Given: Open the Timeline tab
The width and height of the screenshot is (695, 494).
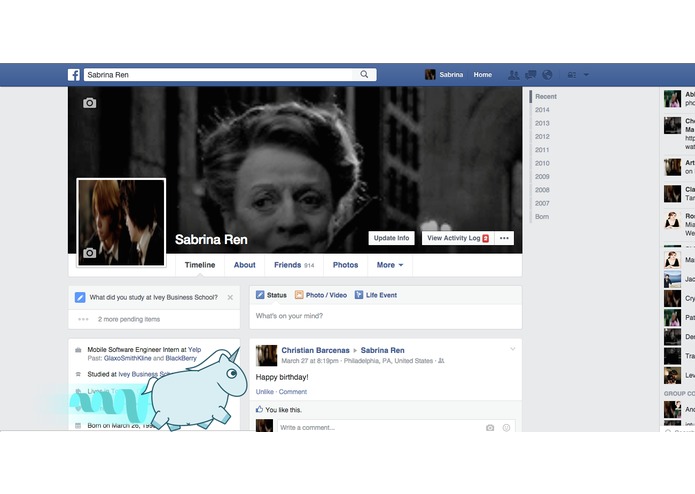Looking at the screenshot, I should click(x=200, y=265).
